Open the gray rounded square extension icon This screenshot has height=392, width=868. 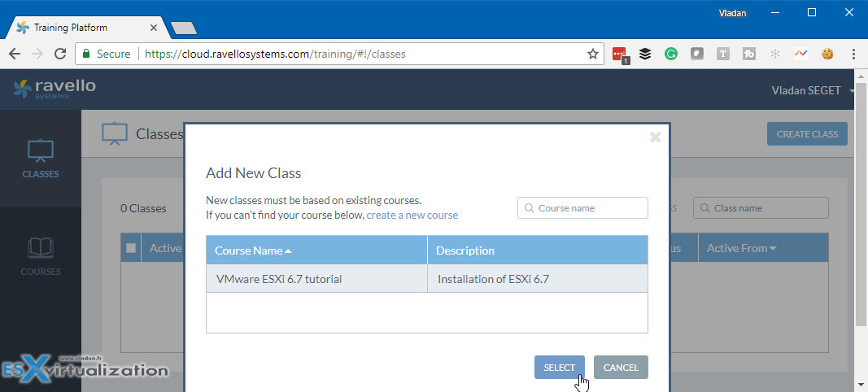pyautogui.click(x=697, y=54)
